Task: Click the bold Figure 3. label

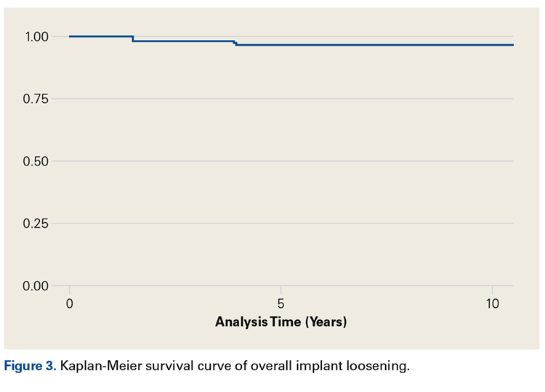Action: [31, 366]
